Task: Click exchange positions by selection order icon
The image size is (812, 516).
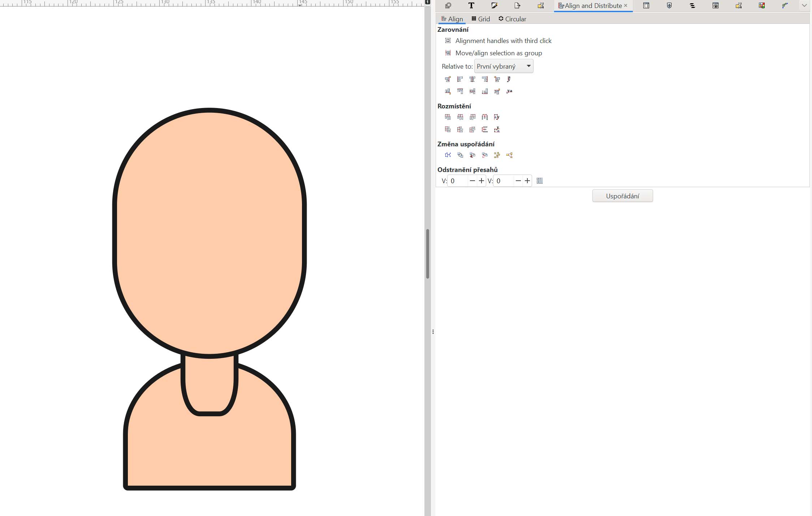Action: 460,155
